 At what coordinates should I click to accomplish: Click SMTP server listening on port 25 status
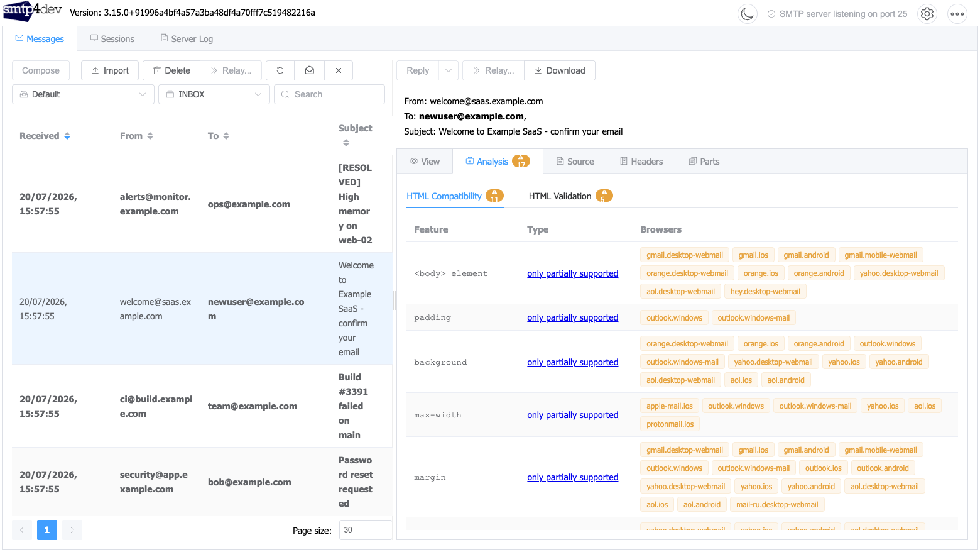tap(837, 14)
